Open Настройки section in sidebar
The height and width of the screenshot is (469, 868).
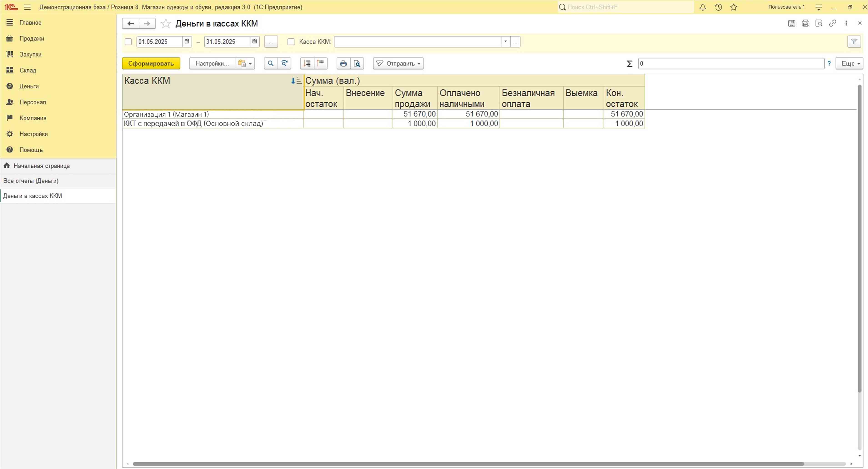click(x=58, y=134)
